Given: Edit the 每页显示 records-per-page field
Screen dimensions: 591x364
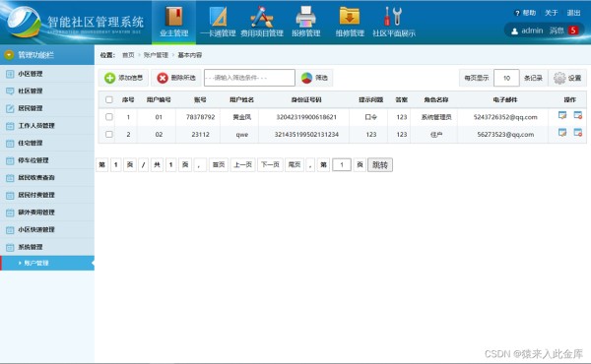Looking at the screenshot, I should pyautogui.click(x=506, y=78).
